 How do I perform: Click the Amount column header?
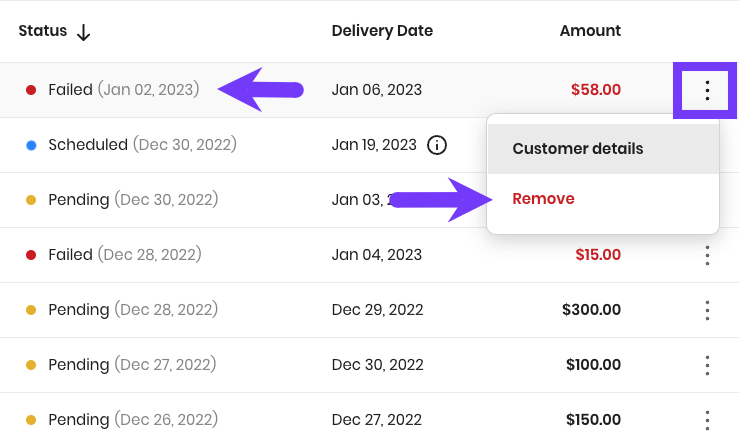[x=590, y=31]
